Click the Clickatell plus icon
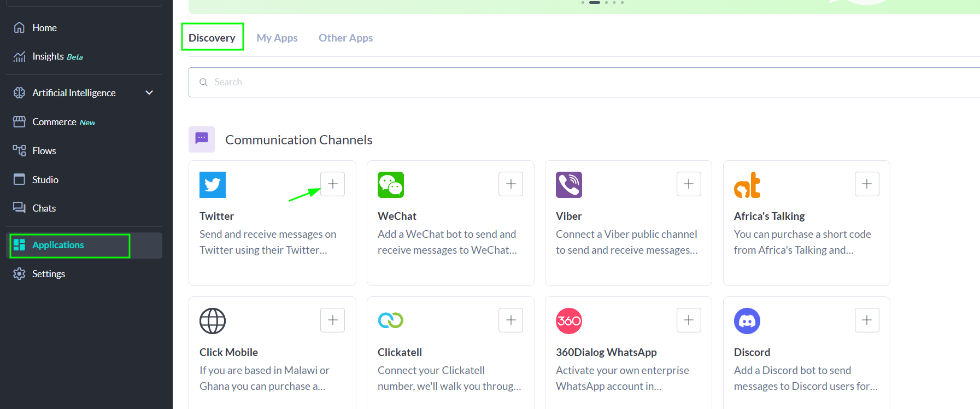The height and width of the screenshot is (409, 980). (510, 320)
